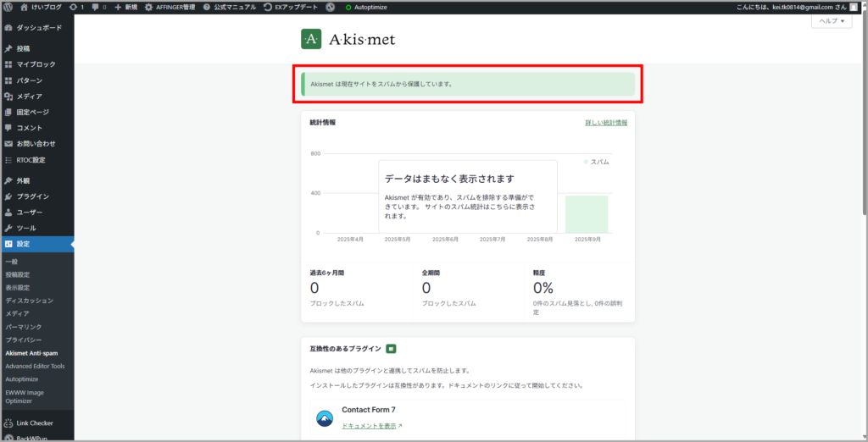Click the ドキュメントを表示 link
This screenshot has width=868, height=442.
371,426
